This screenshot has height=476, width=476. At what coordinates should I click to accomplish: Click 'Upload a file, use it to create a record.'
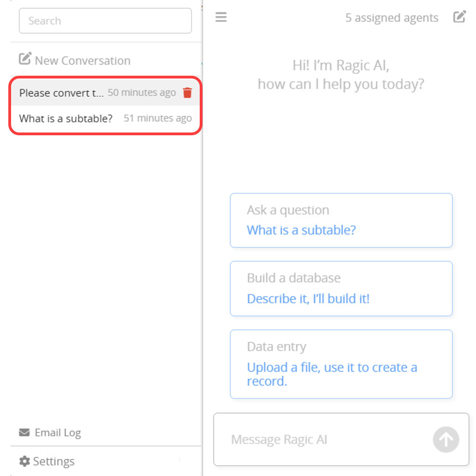coord(332,374)
